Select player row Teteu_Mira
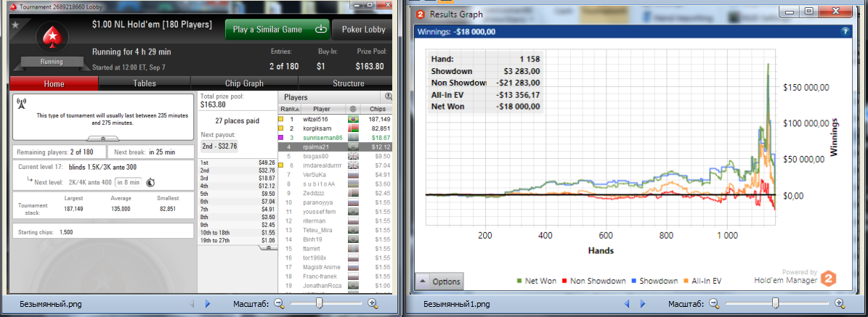This screenshot has width=868, height=317. click(335, 230)
